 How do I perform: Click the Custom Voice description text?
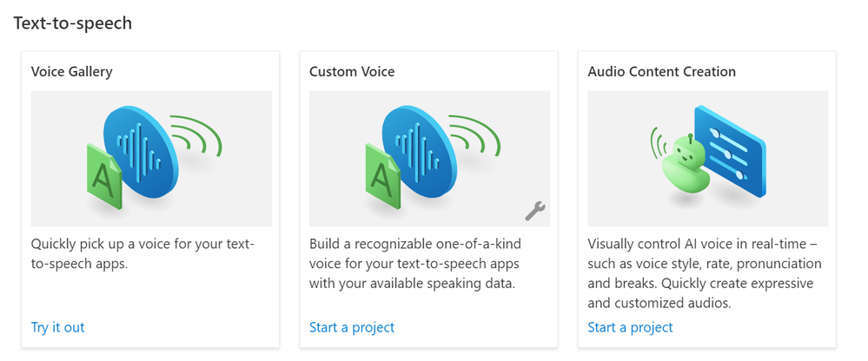tap(421, 263)
